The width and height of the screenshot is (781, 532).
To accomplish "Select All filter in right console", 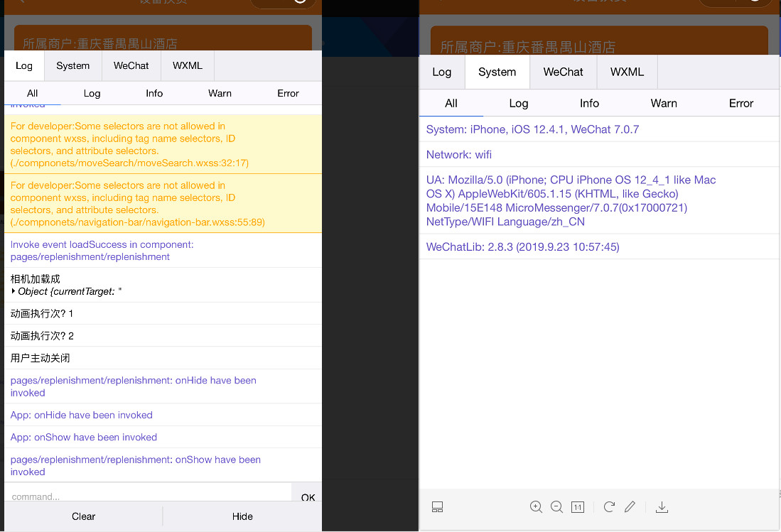I will (x=451, y=103).
